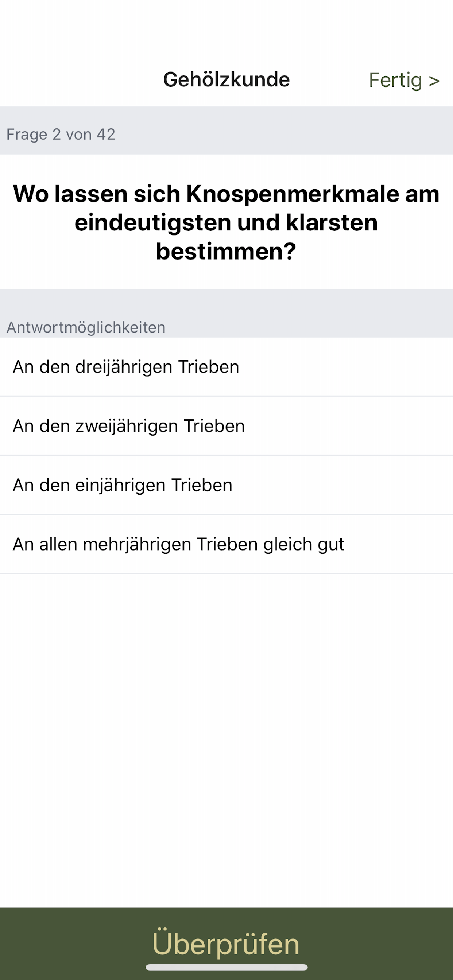The image size is (453, 980).
Task: Click the Überprüfen button
Action: point(226,944)
